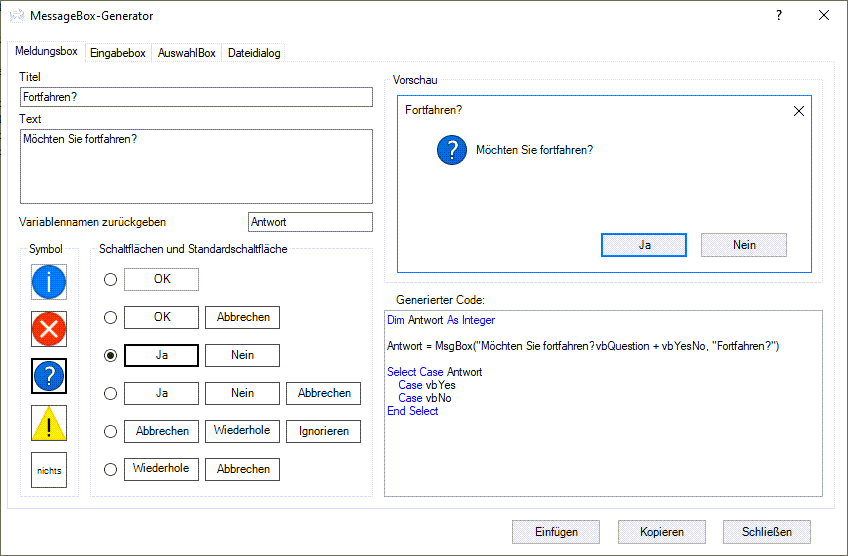Viewport: 848px width, 556px height.
Task: Set Ignorieren as the default button
Action: tap(323, 431)
